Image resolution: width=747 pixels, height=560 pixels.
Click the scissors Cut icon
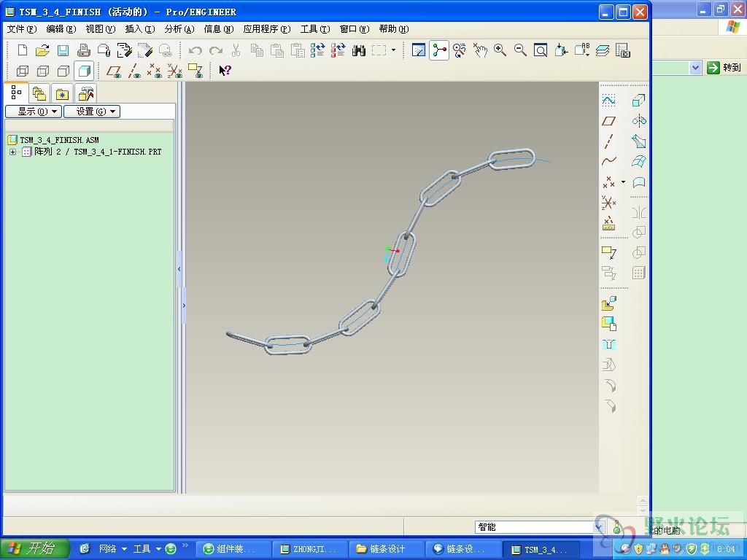[236, 50]
